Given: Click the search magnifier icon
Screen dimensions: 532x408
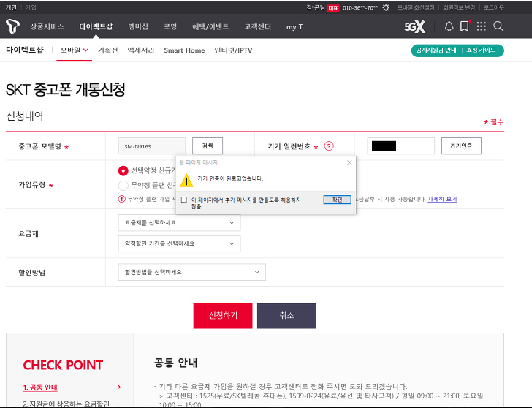Looking at the screenshot, I should [x=498, y=26].
